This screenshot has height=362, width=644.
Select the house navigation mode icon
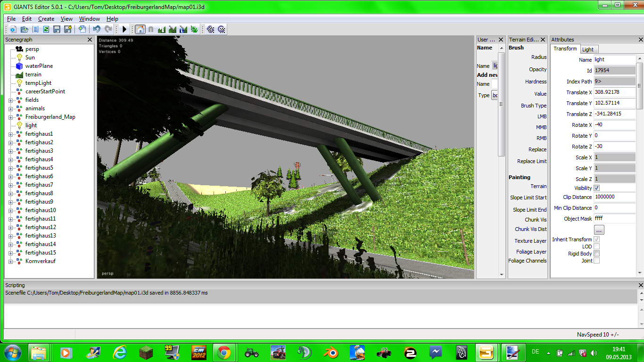pos(140,29)
